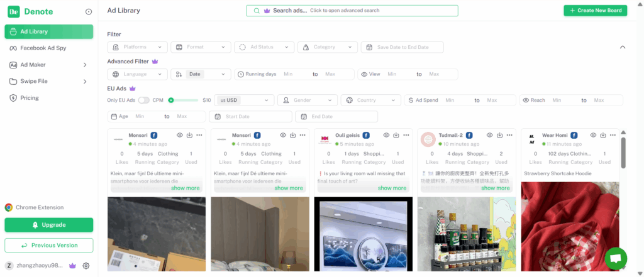Viewport: 644px width, 277px height.
Task: Click the Search ads input field
Action: (x=352, y=11)
